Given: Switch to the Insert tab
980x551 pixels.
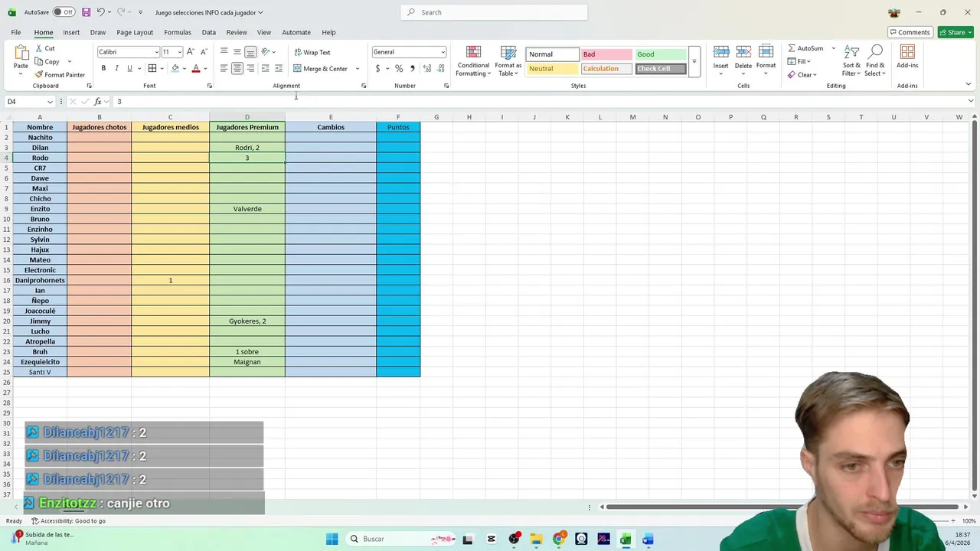Looking at the screenshot, I should tap(71, 32).
